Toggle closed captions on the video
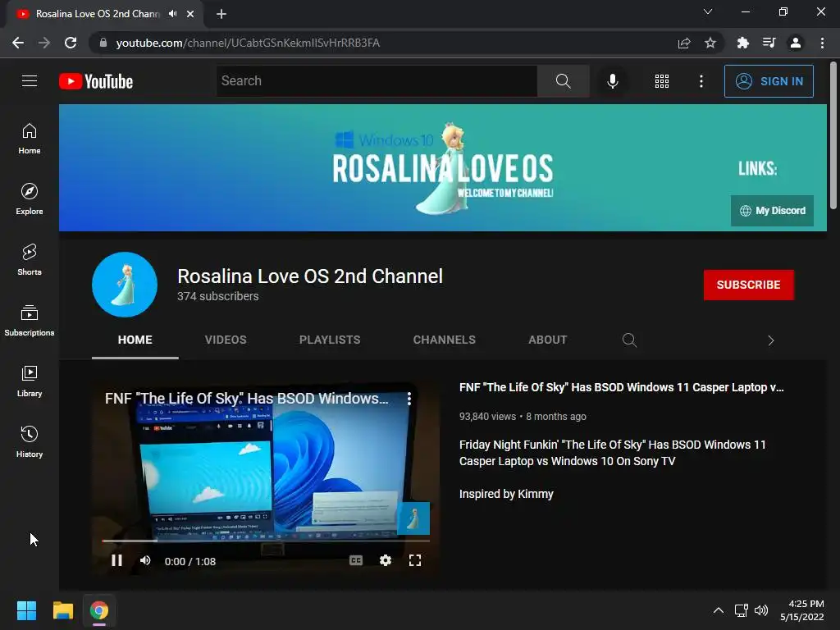This screenshot has width=840, height=630. coord(356,560)
